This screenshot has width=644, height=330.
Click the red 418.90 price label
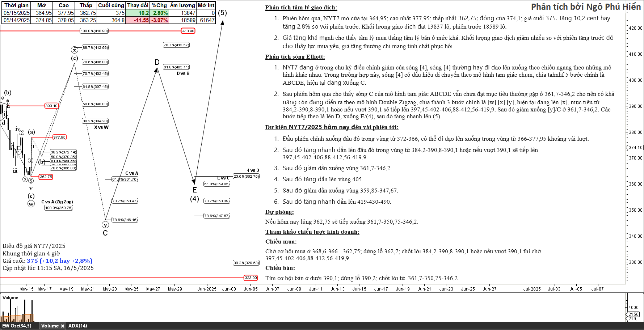188,31
